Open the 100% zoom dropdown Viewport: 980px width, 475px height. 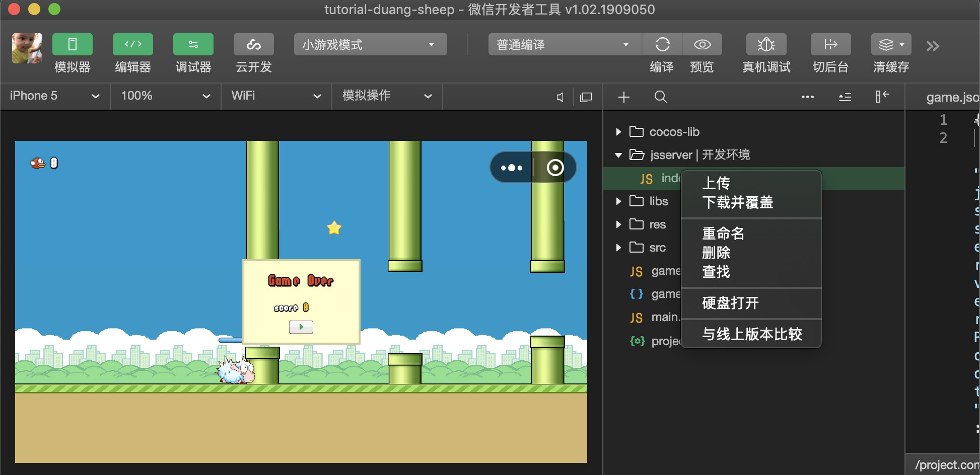[166, 96]
